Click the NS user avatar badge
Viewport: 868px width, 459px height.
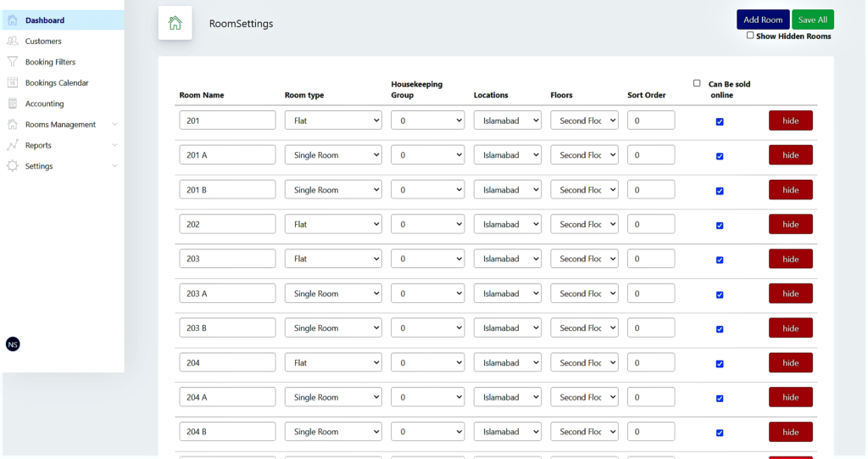(x=13, y=344)
